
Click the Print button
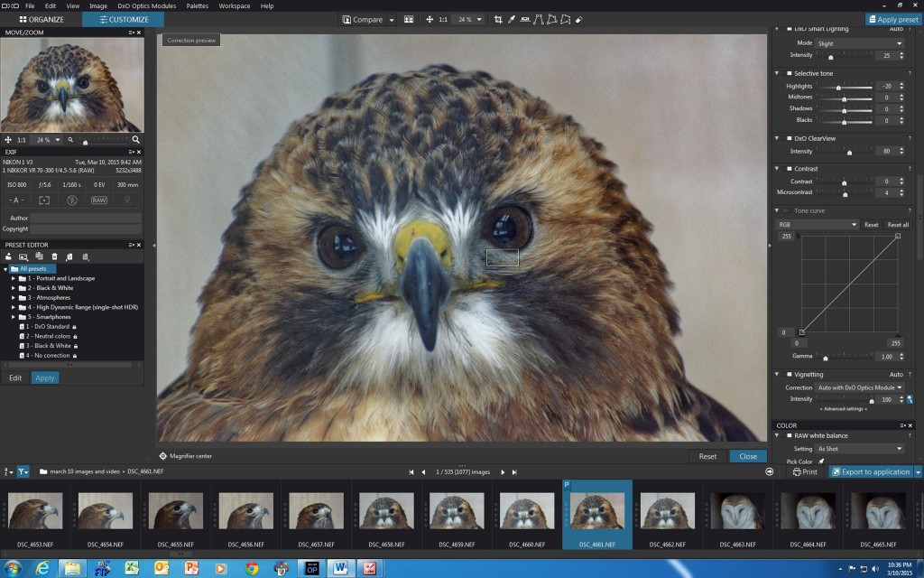click(805, 471)
